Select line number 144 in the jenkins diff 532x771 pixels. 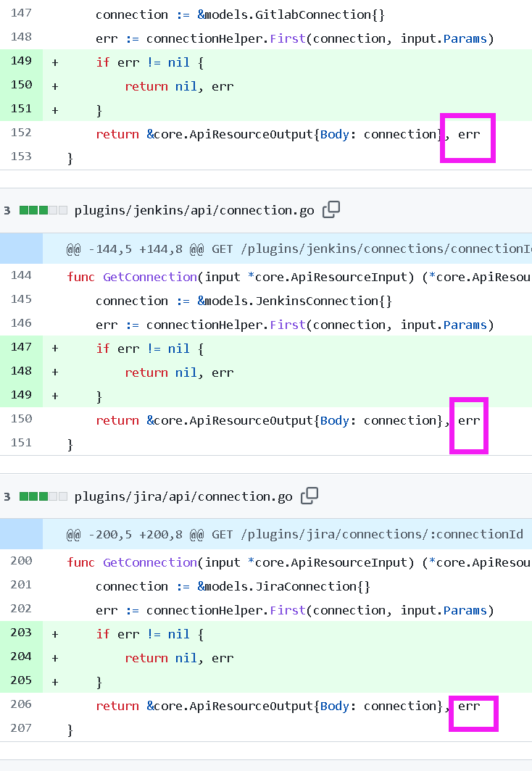point(21,275)
